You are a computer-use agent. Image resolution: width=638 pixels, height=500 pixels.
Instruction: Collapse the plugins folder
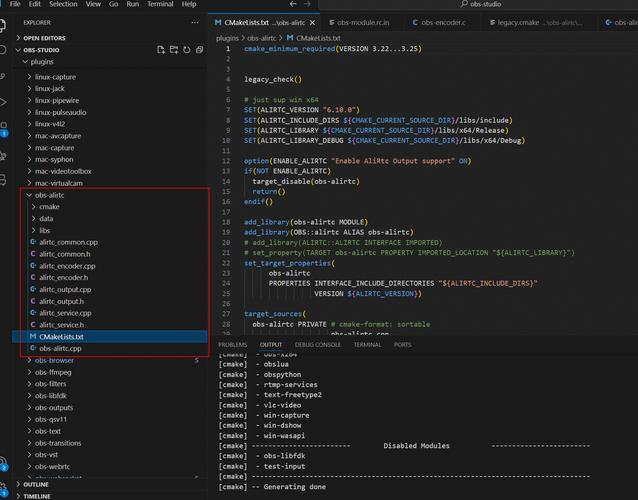point(110,62)
